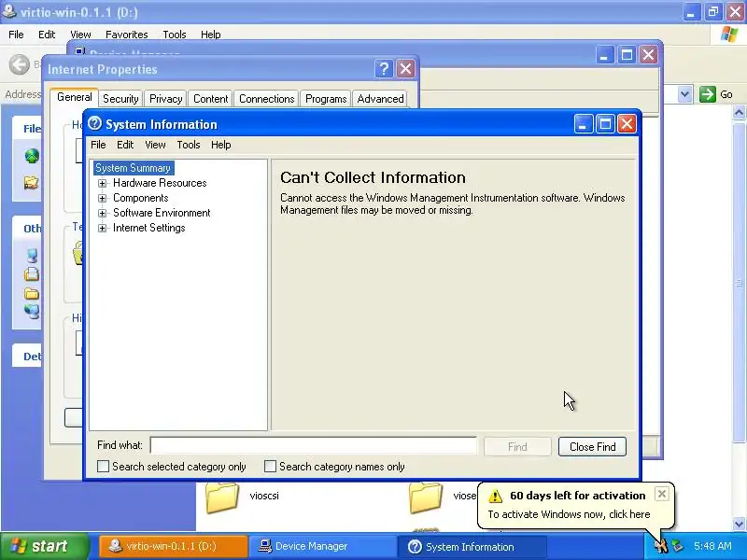Image resolution: width=747 pixels, height=560 pixels.
Task: Open Explorer Edit menu
Action: coord(47,35)
